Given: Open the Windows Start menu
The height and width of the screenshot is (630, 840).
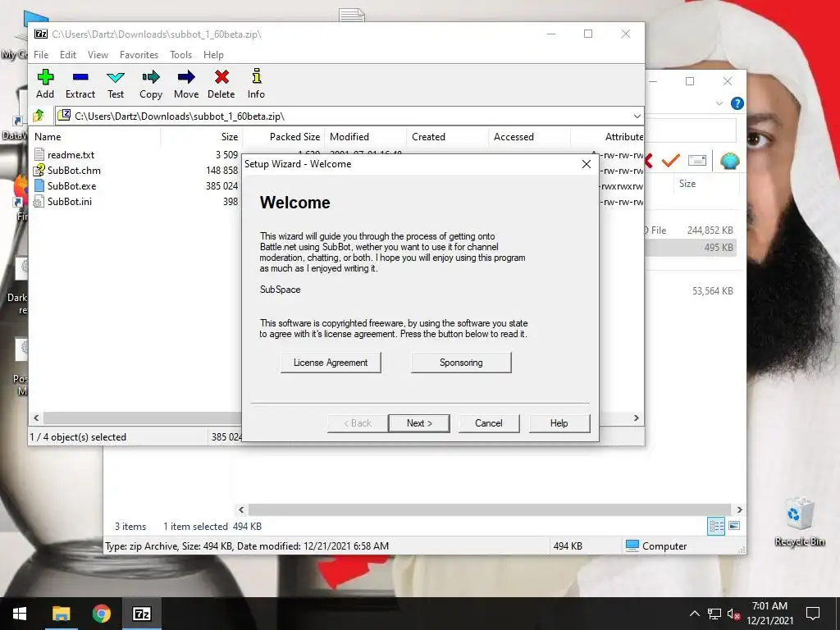Looking at the screenshot, I should click(x=20, y=614).
